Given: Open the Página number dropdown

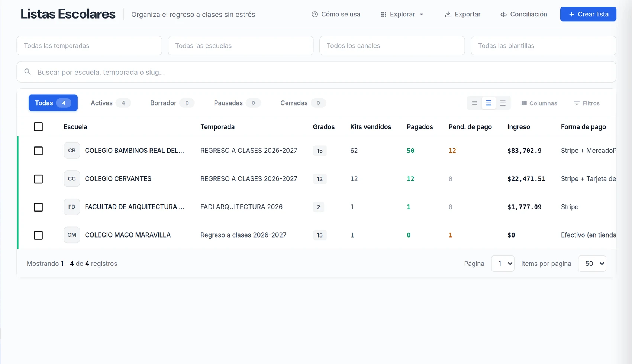Looking at the screenshot, I should click(503, 264).
